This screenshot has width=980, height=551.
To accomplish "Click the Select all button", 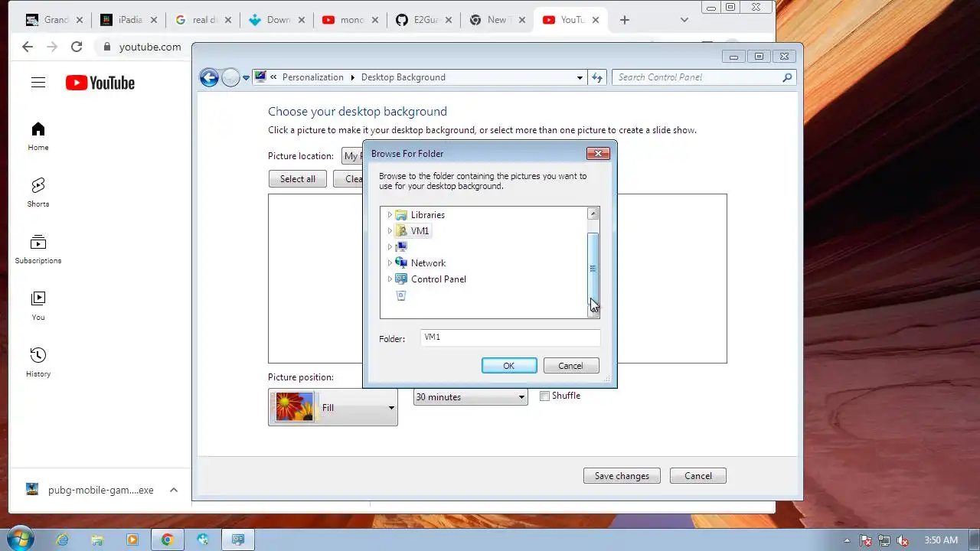I will click(x=298, y=179).
